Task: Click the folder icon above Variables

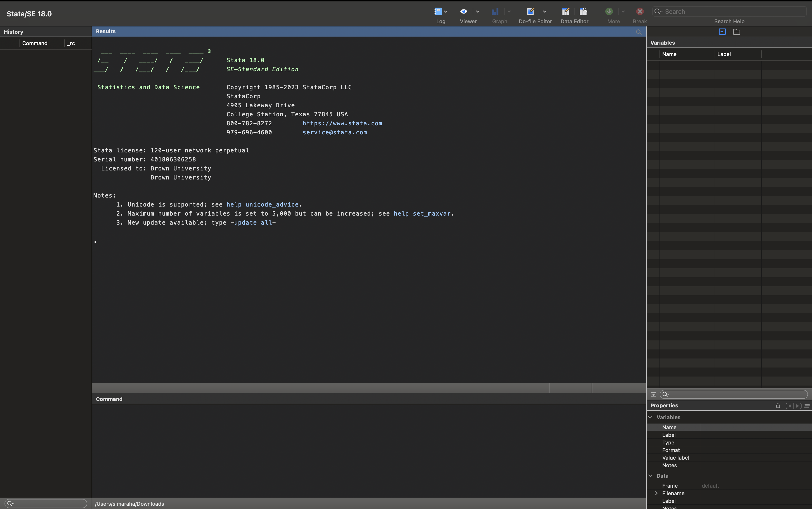Action: tap(736, 32)
